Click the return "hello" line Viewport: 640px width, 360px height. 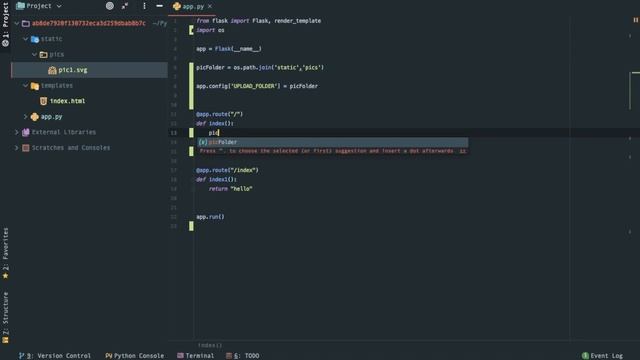(x=230, y=189)
